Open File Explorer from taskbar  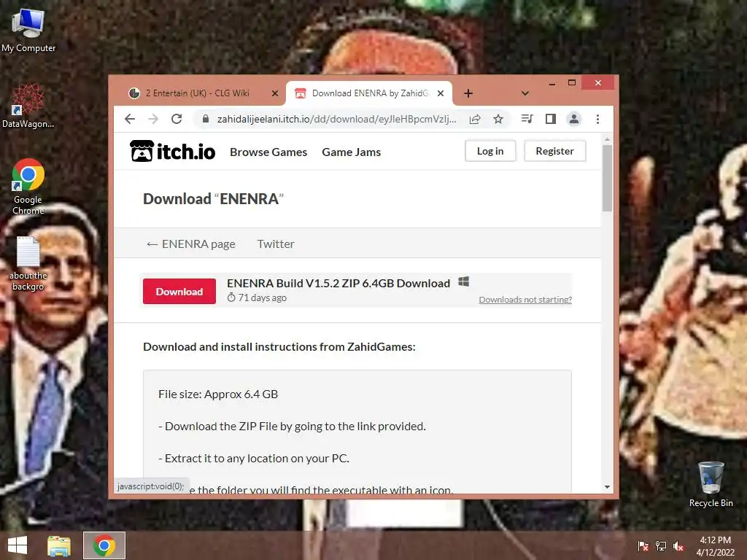pyautogui.click(x=58, y=545)
